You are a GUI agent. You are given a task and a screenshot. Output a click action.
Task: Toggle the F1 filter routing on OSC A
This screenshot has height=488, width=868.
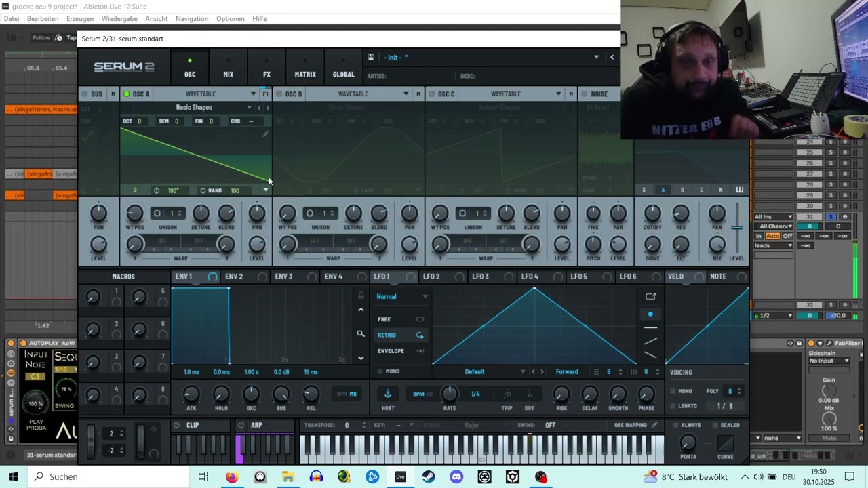tap(265, 94)
